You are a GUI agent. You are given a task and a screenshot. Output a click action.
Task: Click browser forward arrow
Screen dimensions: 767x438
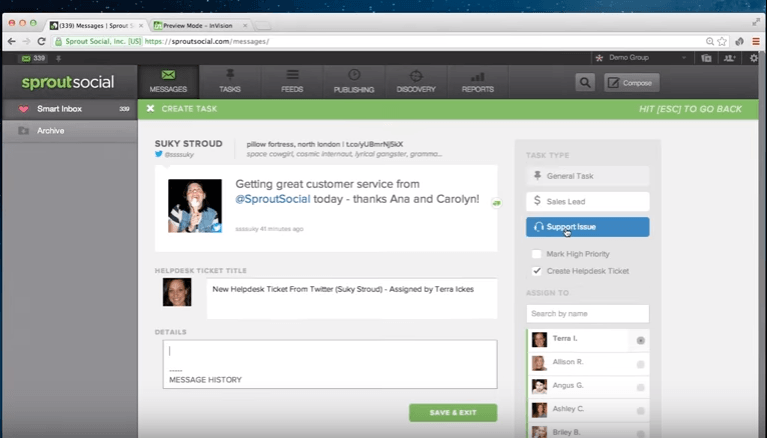coord(26,42)
